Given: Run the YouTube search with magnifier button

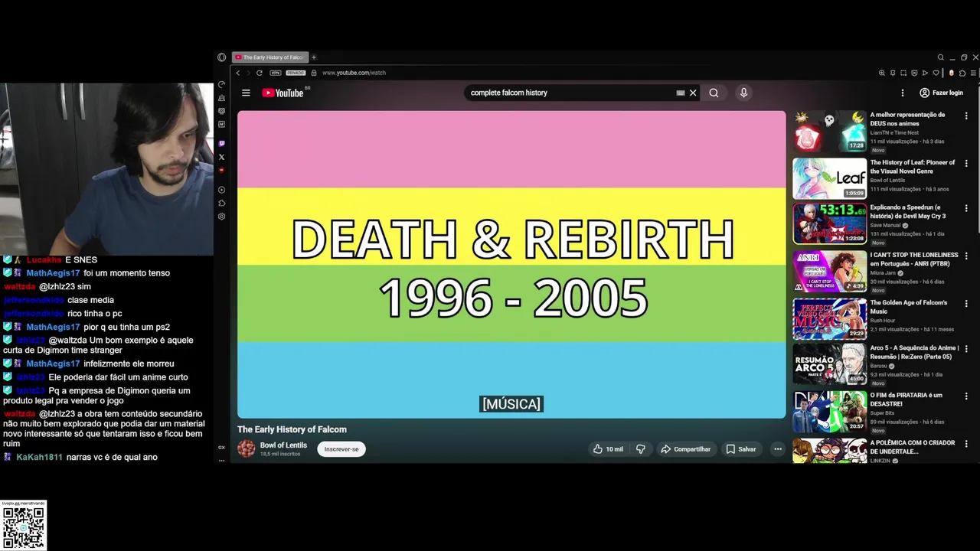Looking at the screenshot, I should coord(714,93).
